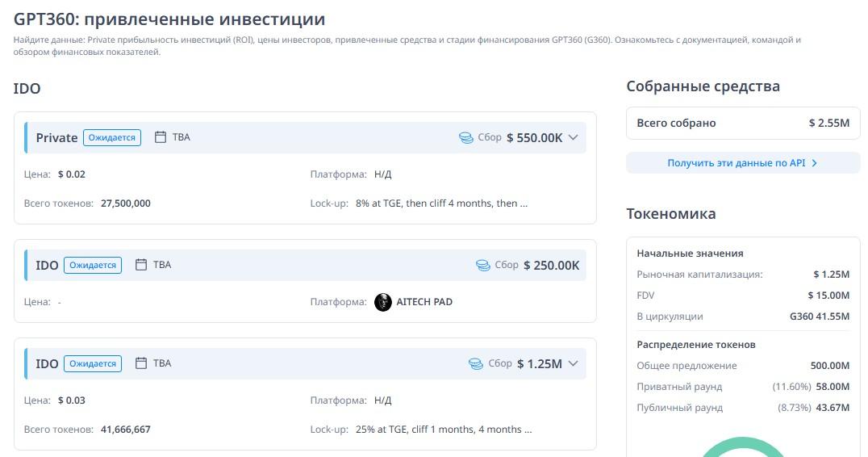The image size is (868, 457).
Task: Click 'Ожидается' badge in $250.00K IDO row
Action: (93, 265)
